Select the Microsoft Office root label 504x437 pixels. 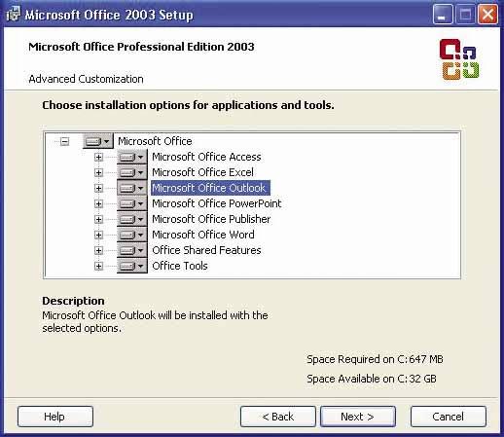pyautogui.click(x=155, y=141)
